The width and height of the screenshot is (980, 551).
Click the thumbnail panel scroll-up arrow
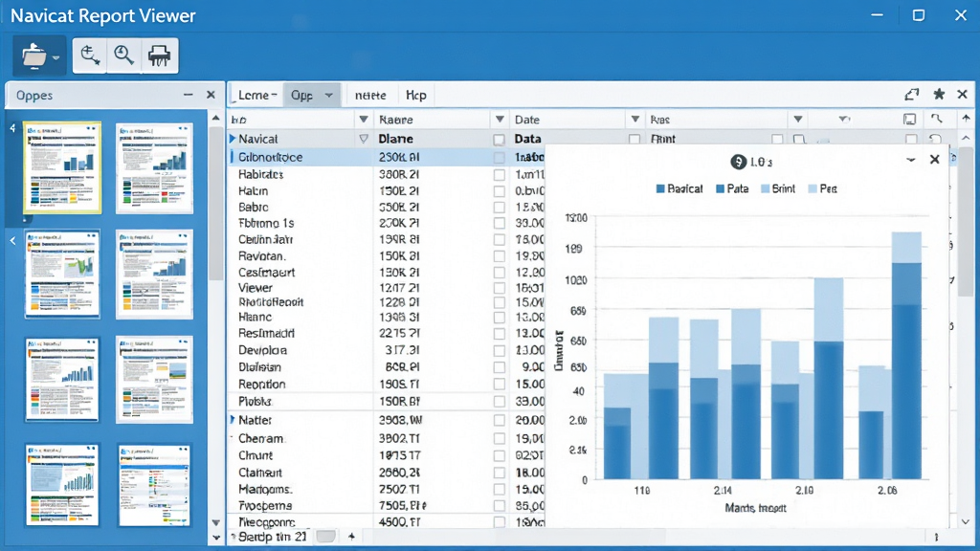215,118
